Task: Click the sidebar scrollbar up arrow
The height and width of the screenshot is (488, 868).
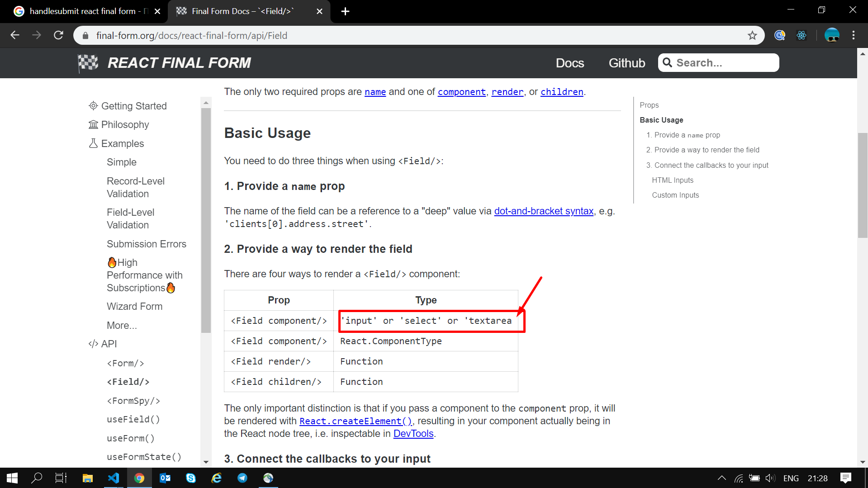Action: (x=206, y=103)
